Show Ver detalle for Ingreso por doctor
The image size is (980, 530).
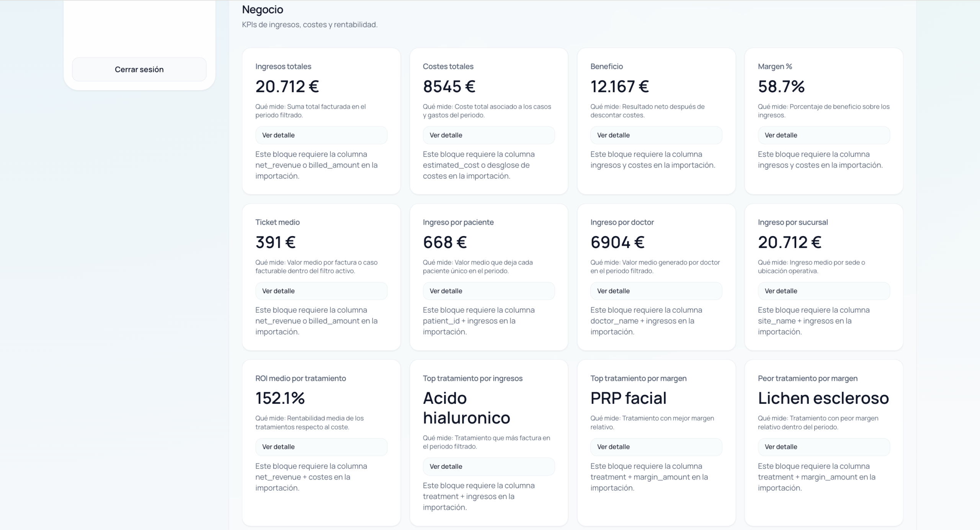pos(656,291)
